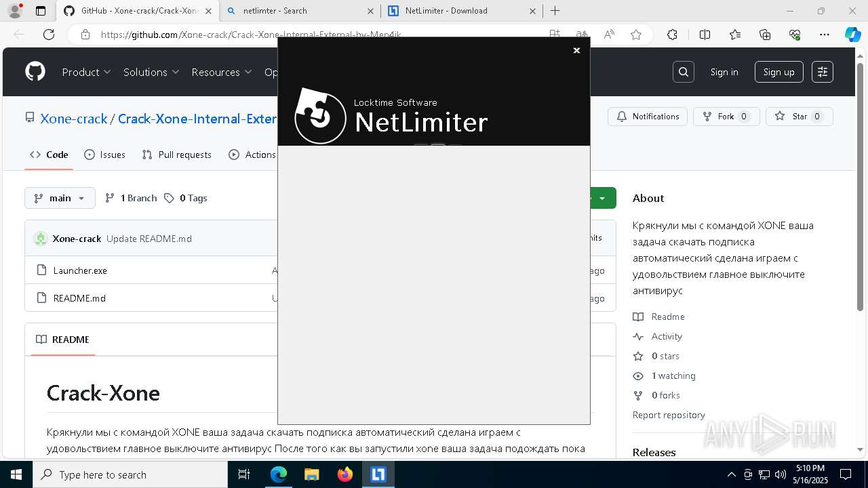View 0 Tags link
This screenshot has width=868, height=488.
(x=185, y=198)
